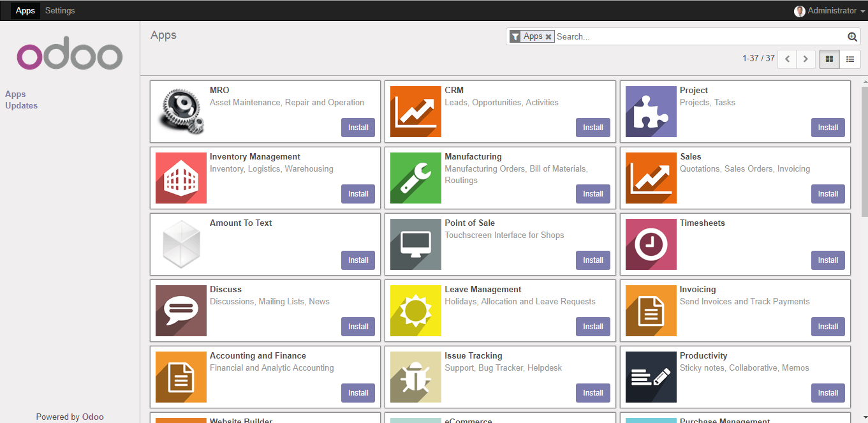Install the MRO app

358,128
